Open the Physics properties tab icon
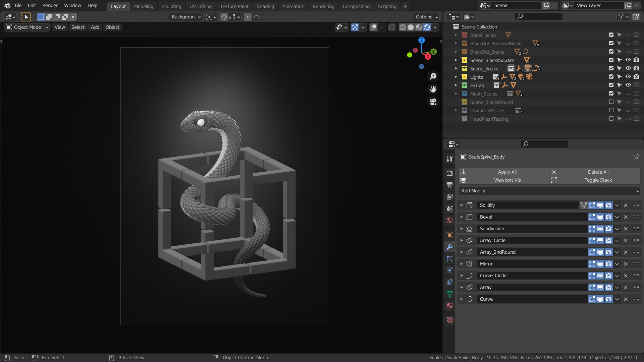644x362 pixels. point(449,270)
